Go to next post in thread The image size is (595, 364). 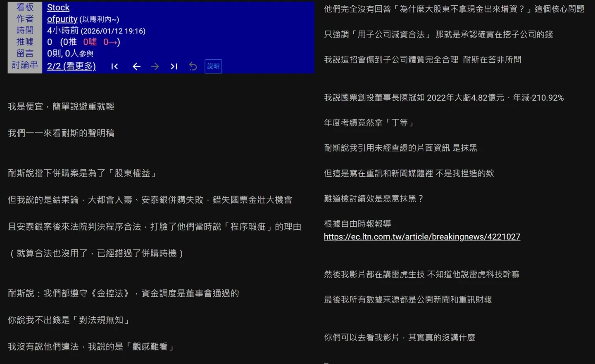(x=155, y=66)
